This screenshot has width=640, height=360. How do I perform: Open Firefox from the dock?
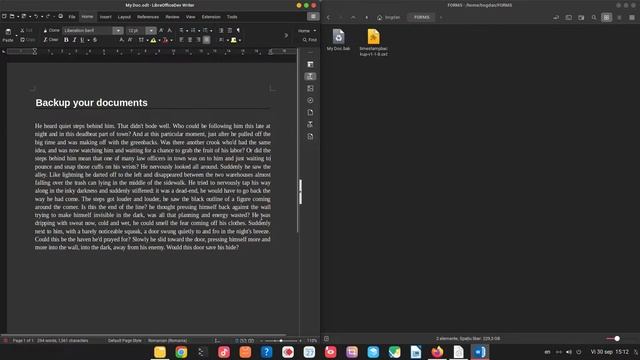pos(437,351)
